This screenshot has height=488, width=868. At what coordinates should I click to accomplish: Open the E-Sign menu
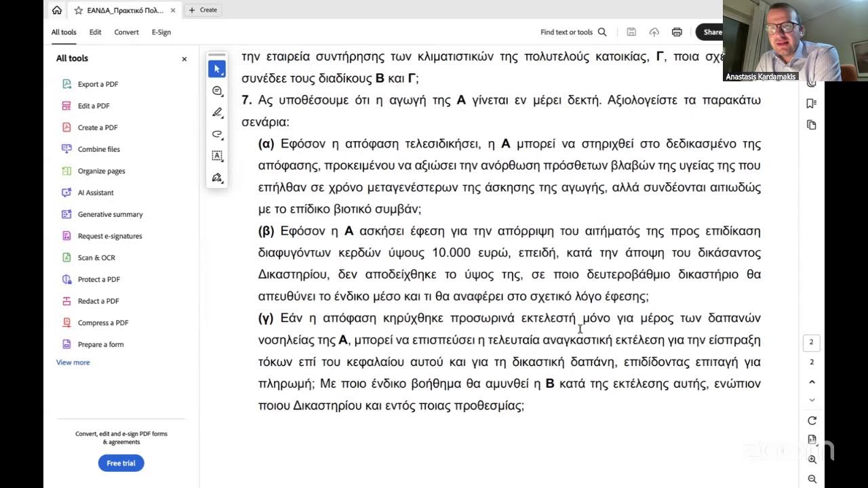pos(161,32)
